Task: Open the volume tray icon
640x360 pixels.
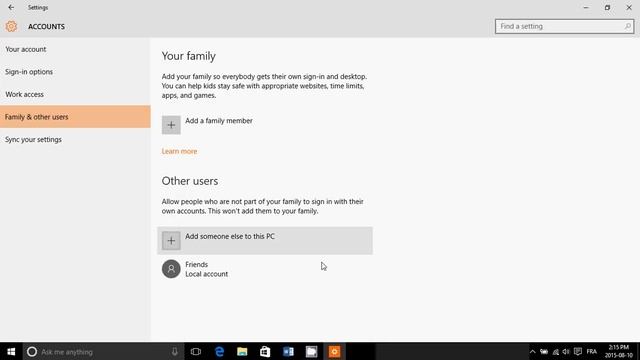Action: pos(566,351)
